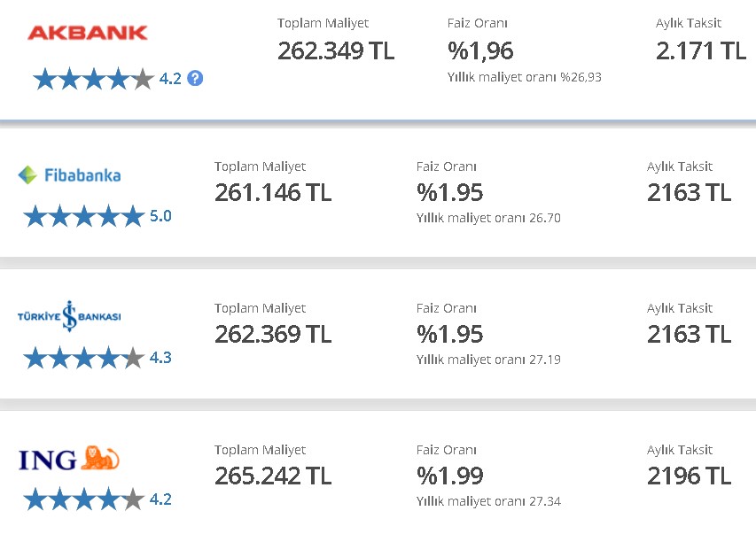Click ING interest rate %1.99
The width and height of the screenshot is (756, 534).
point(449,476)
